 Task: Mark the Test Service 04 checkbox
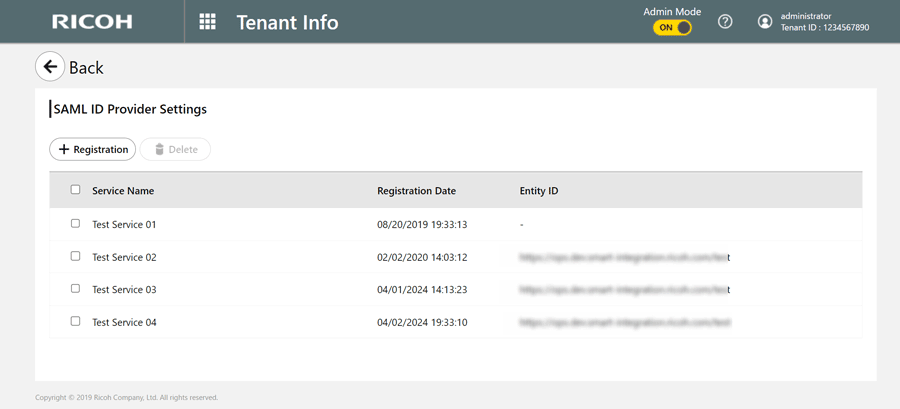click(x=75, y=322)
